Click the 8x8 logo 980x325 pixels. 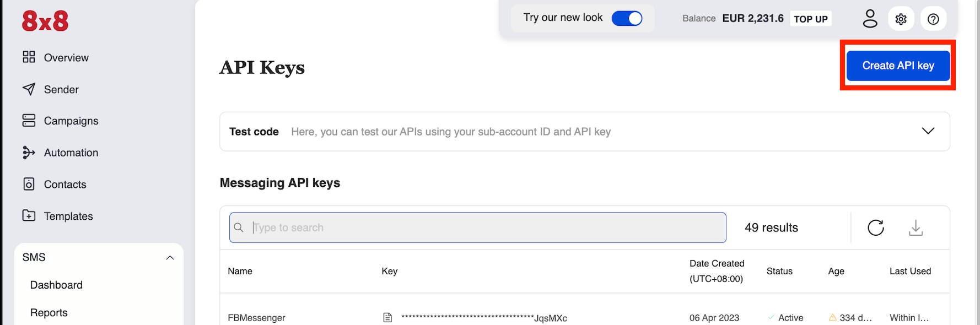click(45, 21)
